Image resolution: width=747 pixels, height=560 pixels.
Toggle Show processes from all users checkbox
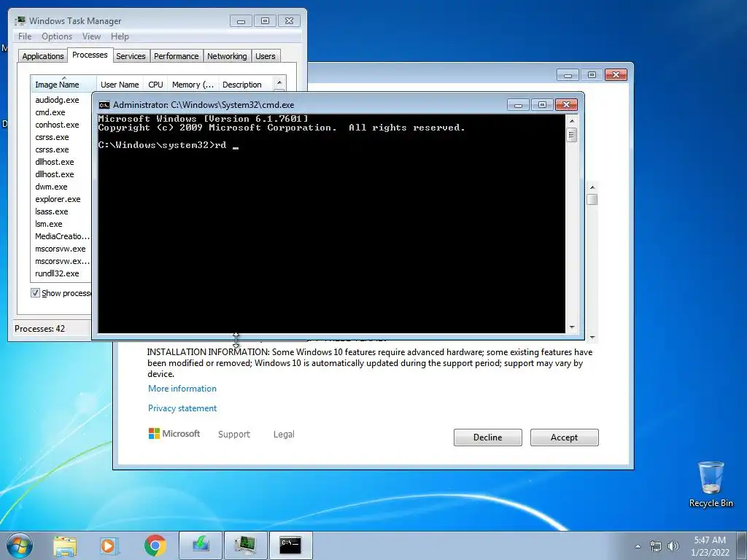pos(35,293)
